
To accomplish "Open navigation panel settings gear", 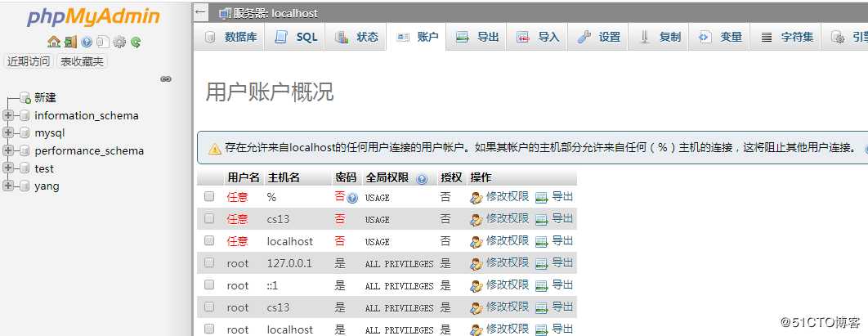I will [x=119, y=42].
